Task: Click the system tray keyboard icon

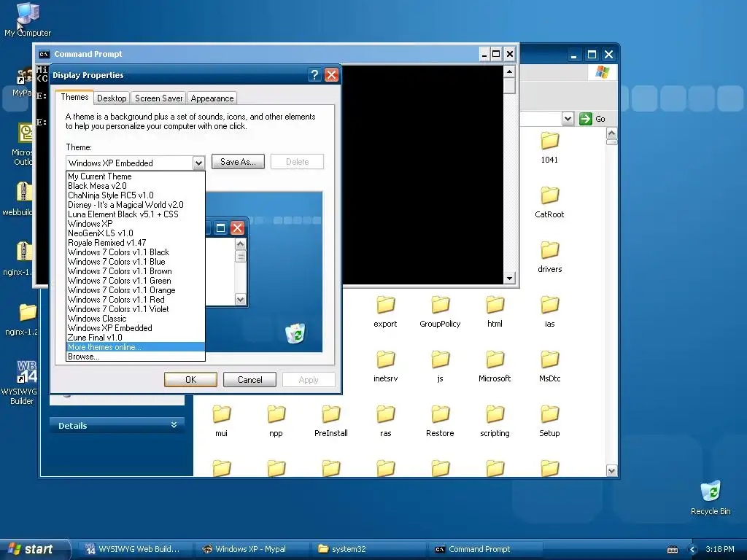Action: [672, 550]
